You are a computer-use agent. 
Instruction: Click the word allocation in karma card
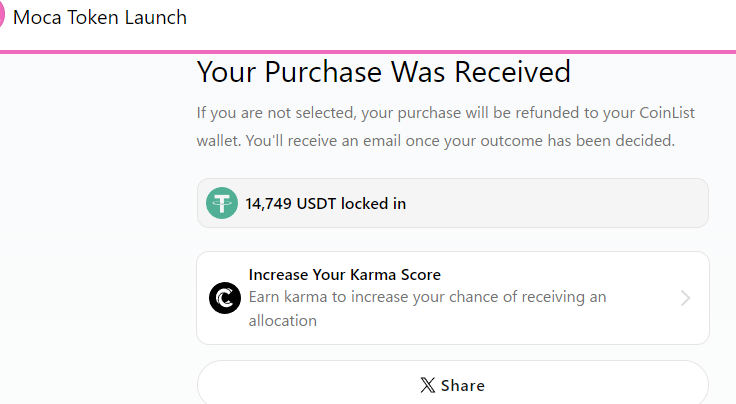[x=283, y=321]
